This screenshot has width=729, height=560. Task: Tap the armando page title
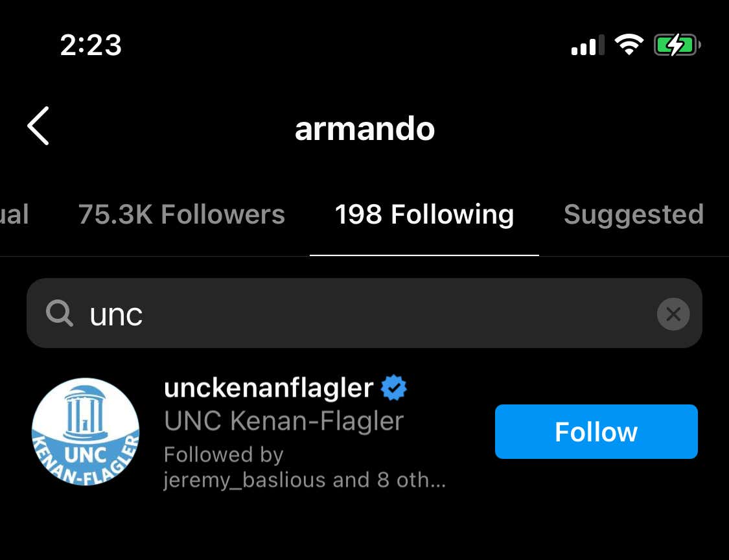[364, 129]
